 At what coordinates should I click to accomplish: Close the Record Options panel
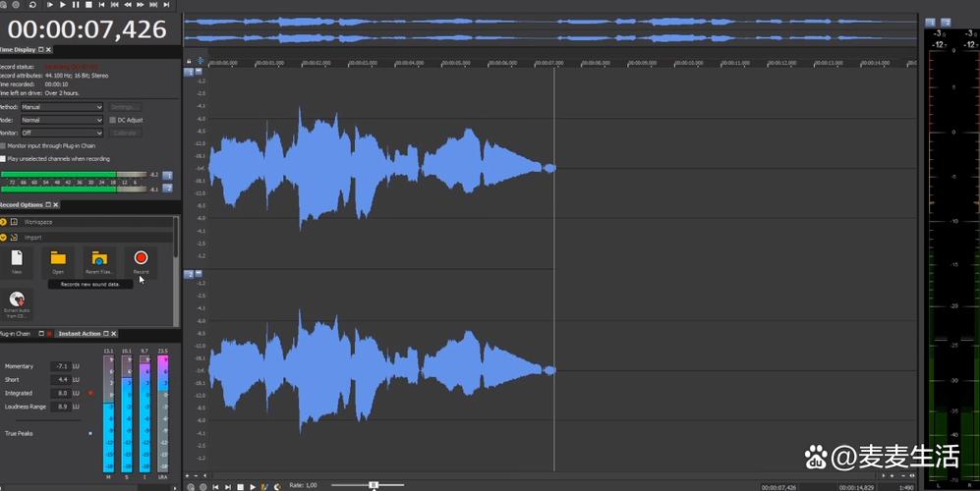(x=56, y=205)
